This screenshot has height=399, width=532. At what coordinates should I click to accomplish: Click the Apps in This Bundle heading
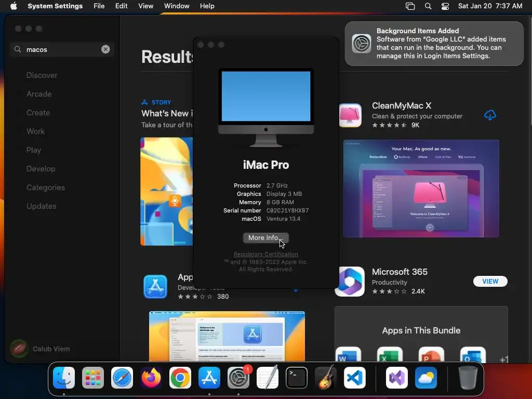click(x=421, y=330)
